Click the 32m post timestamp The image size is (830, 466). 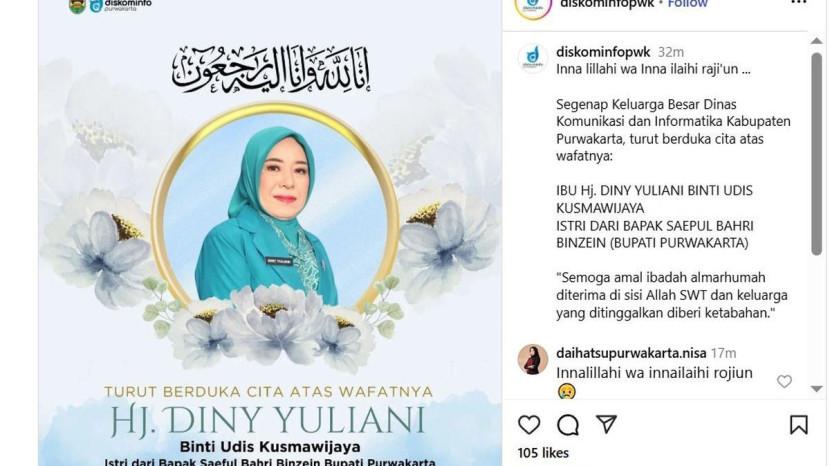(x=671, y=52)
